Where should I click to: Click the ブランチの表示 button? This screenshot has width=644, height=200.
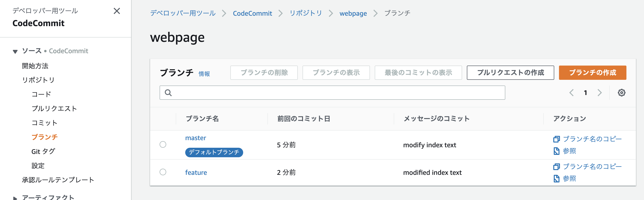pyautogui.click(x=336, y=72)
